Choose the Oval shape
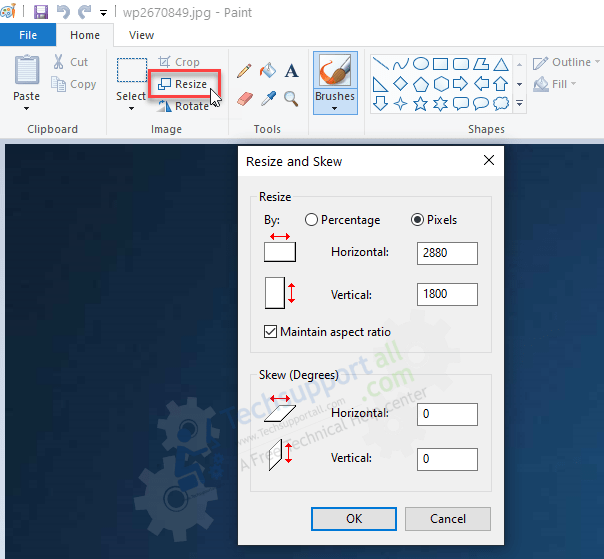 [421, 64]
